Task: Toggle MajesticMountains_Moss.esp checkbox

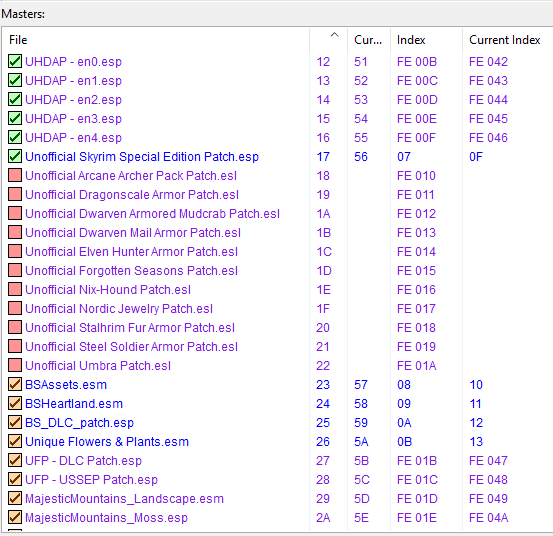Action: tap(15, 518)
